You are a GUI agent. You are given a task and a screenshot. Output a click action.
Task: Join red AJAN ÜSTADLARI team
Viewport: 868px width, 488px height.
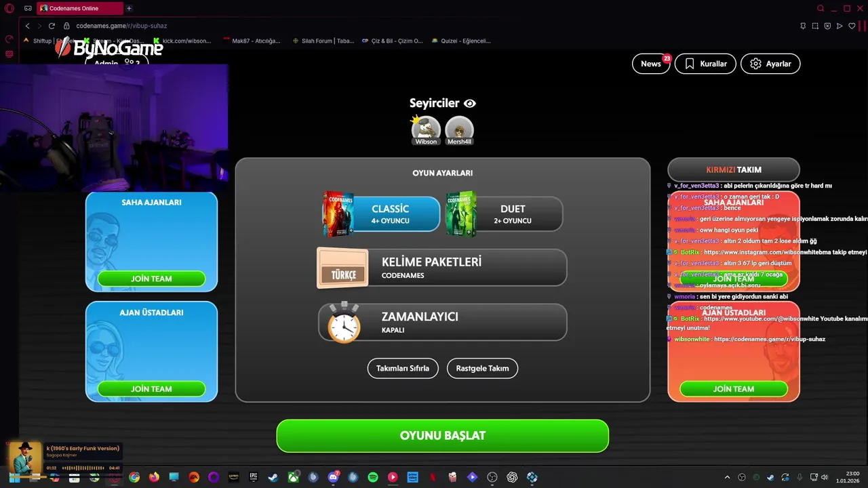coord(734,389)
